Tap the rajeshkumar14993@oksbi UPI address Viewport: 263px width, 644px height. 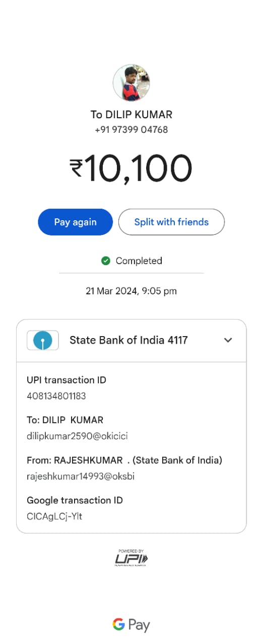pos(81,476)
